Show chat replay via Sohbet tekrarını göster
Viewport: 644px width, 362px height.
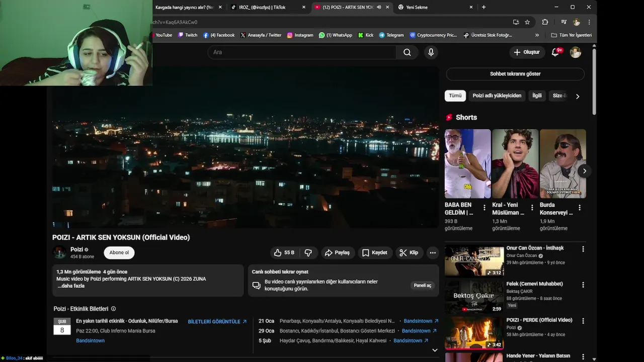[x=515, y=74]
